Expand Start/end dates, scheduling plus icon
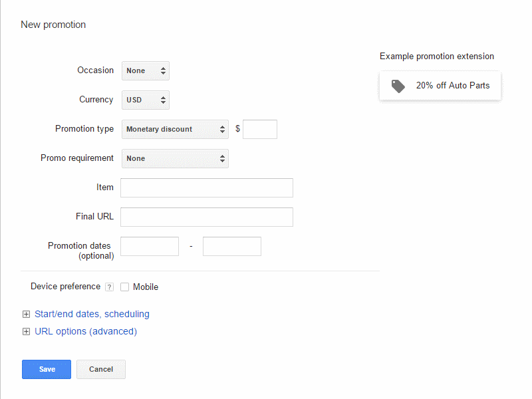Image resolution: width=532 pixels, height=399 pixels. 26,314
